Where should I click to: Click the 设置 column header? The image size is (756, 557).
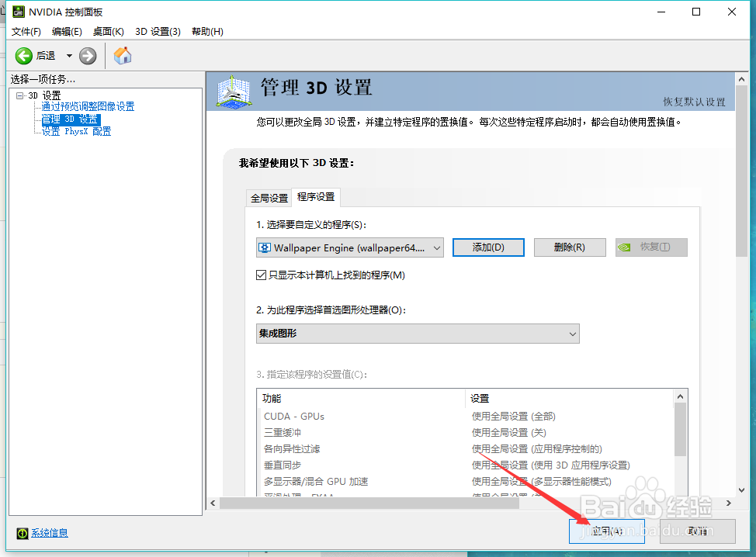click(x=570, y=398)
